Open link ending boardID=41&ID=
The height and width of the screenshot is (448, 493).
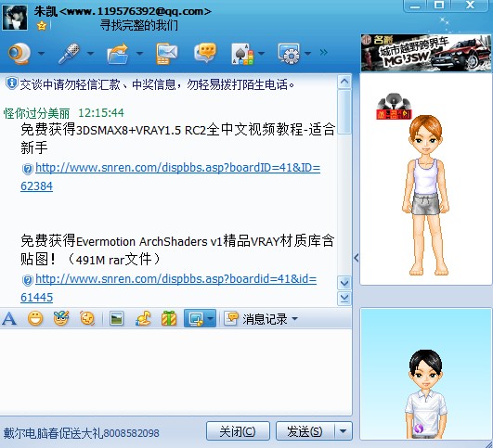pyautogui.click(x=178, y=168)
